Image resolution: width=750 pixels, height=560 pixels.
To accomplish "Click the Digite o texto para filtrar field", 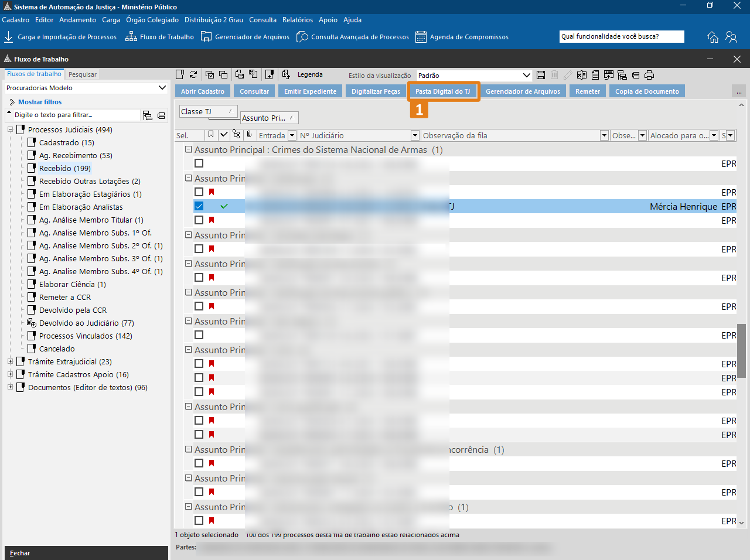I will (x=76, y=115).
